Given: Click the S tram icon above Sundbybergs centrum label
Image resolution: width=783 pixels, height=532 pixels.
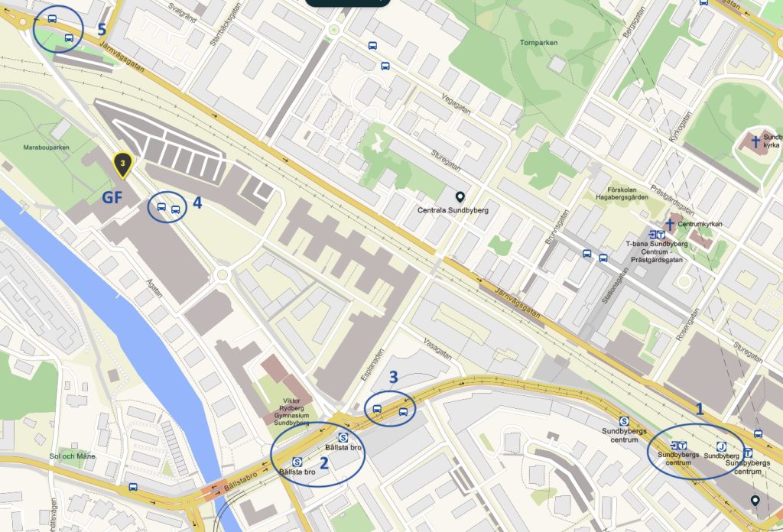Looking at the screenshot, I should tap(624, 421).
